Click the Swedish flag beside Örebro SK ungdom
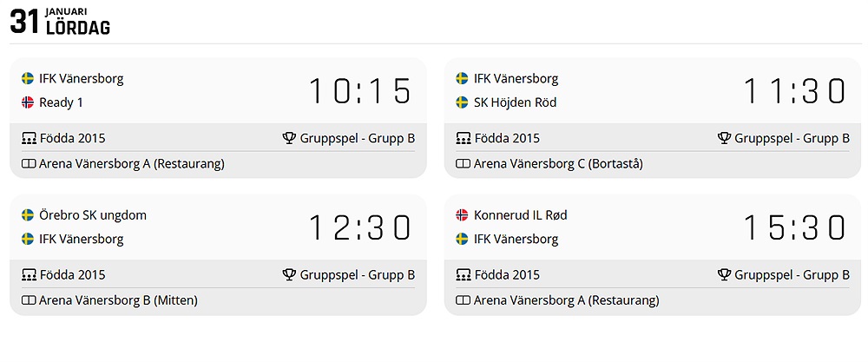Screen dimensions: 868x362 [x=28, y=215]
